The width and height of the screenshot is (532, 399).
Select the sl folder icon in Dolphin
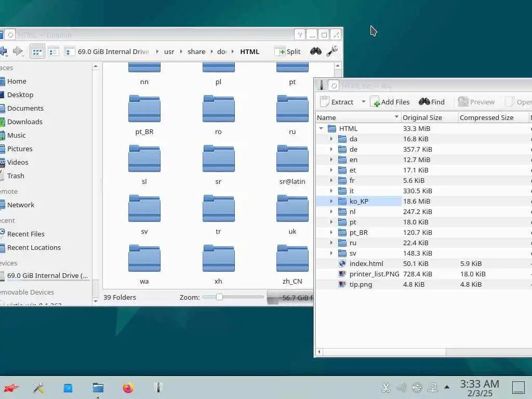pyautogui.click(x=144, y=159)
